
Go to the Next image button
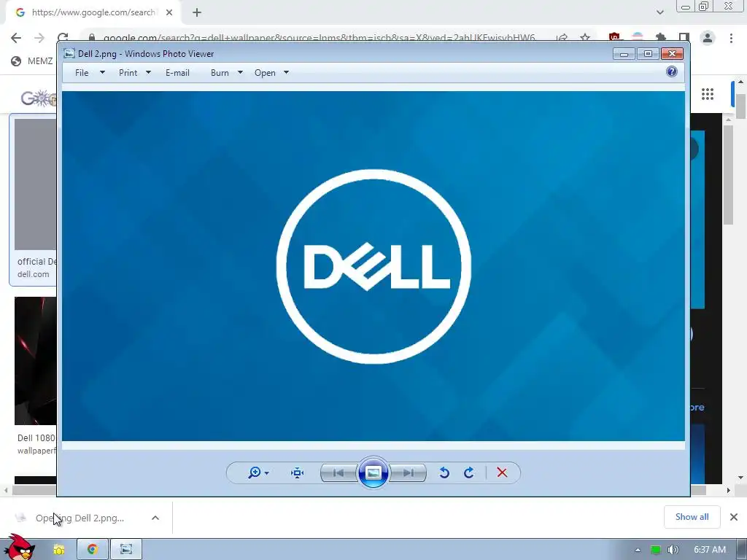[x=409, y=472]
